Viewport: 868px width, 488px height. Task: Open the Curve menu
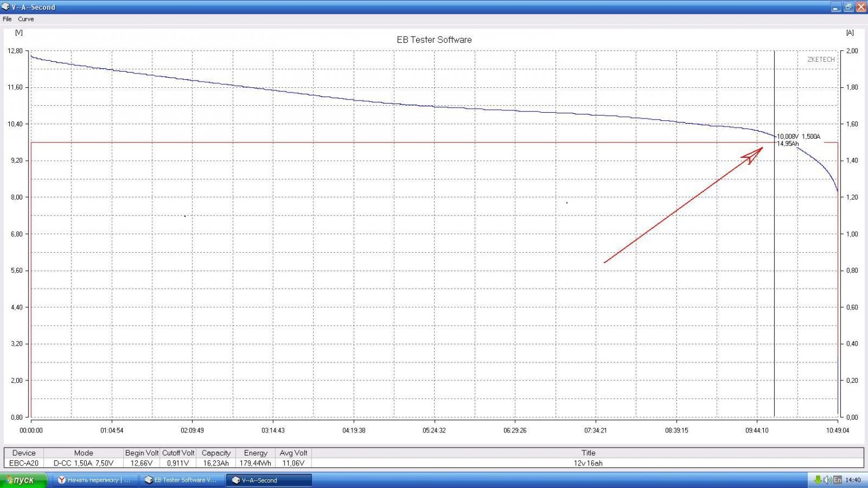(26, 19)
